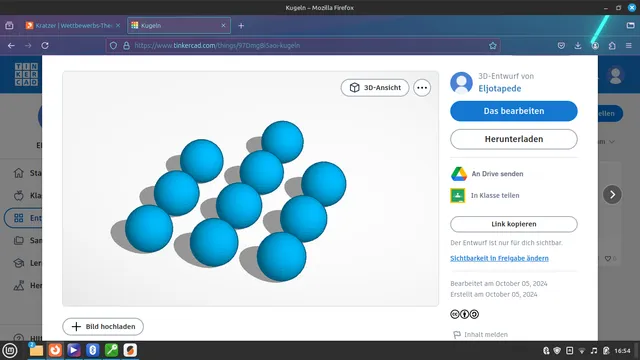Open the Bluetooth app in the taskbar
This screenshot has height=360, width=640.
93,350
